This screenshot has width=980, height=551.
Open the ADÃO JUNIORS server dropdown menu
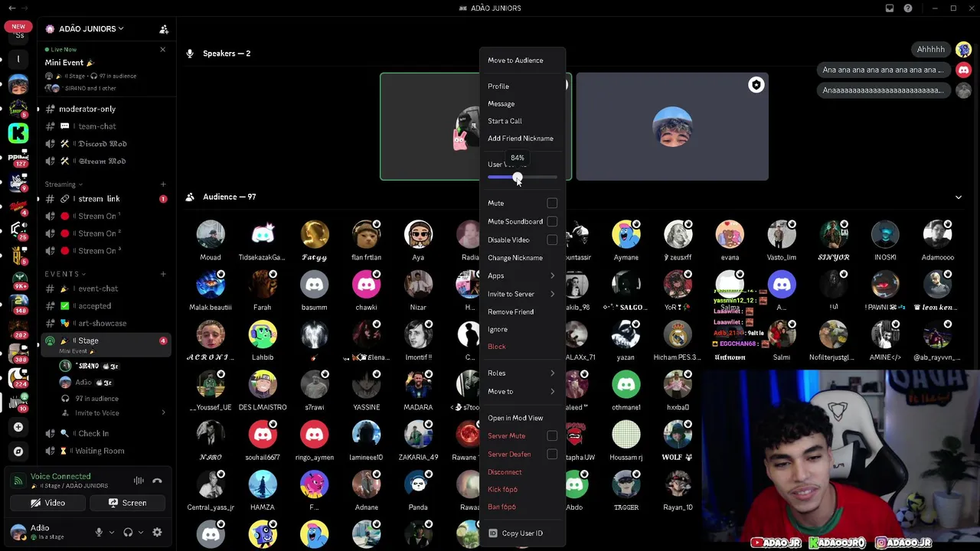91,29
